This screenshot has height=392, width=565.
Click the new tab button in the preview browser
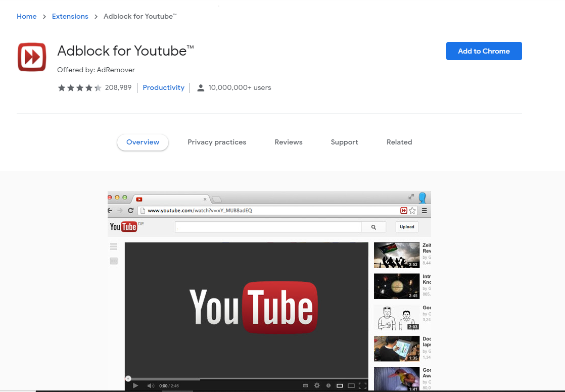tap(217, 199)
